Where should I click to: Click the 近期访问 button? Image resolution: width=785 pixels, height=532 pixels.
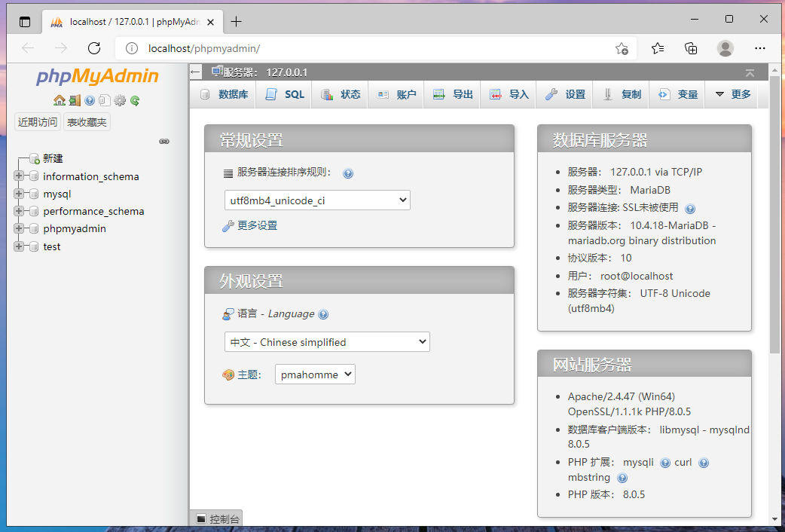[x=38, y=122]
